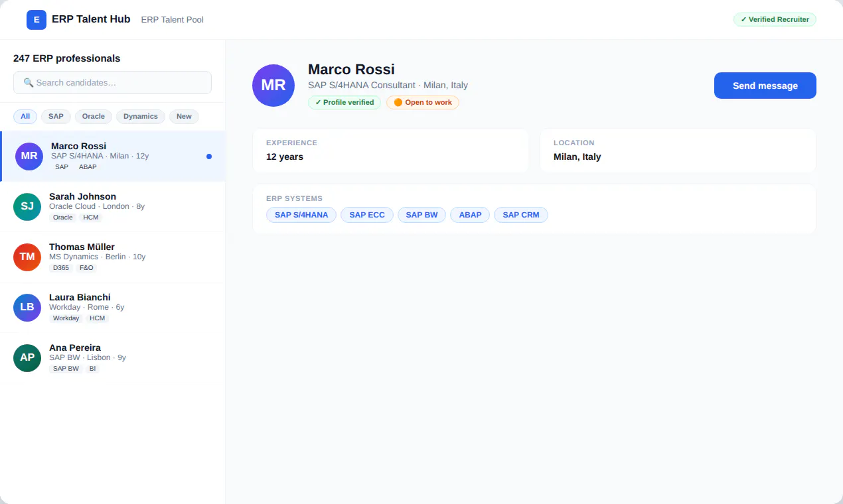The width and height of the screenshot is (843, 504).
Task: Click the blue E logo icon
Action: [37, 20]
